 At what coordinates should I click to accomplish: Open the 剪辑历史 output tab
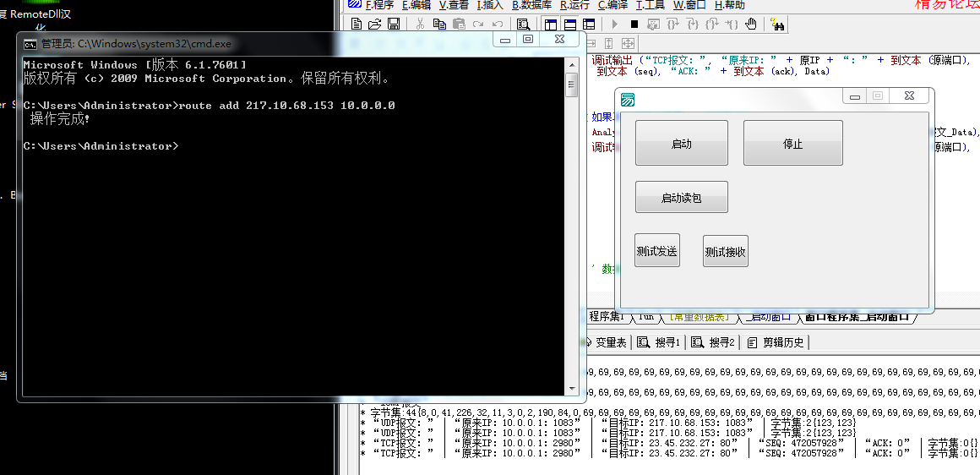[777, 342]
